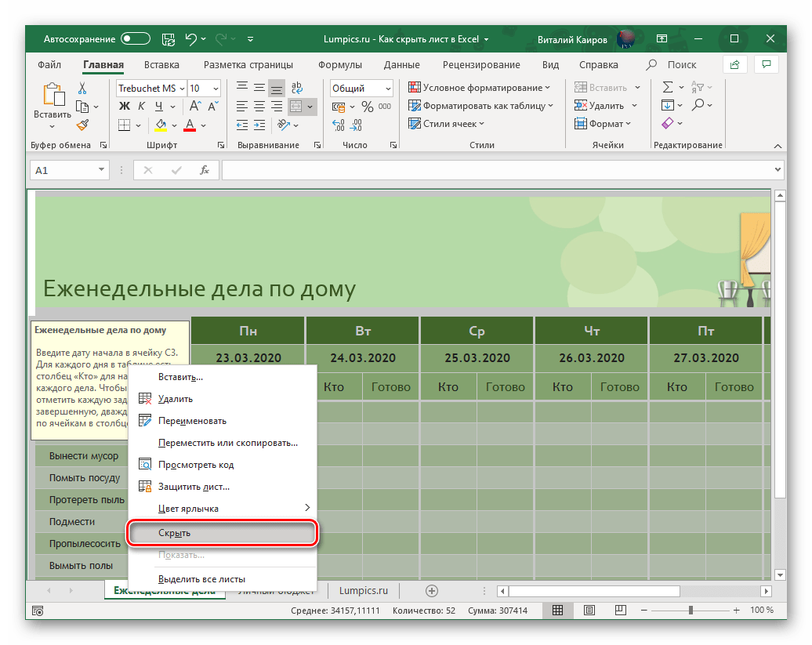Screen dimensions: 812x645
Task: Click Переименовать in the context menu
Action: 192,421
